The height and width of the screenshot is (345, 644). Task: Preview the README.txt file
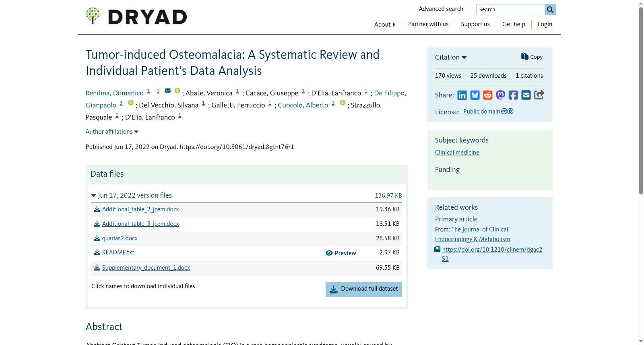click(341, 253)
